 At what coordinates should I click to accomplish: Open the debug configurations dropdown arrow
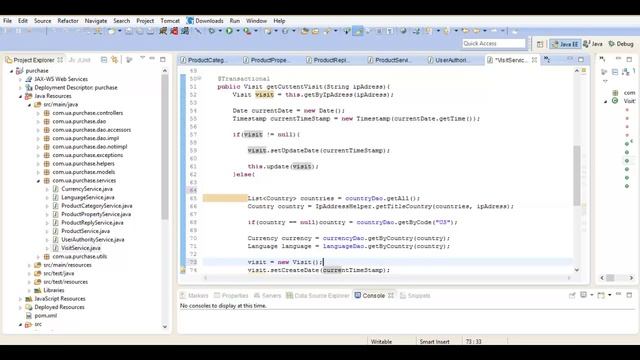(220, 31)
